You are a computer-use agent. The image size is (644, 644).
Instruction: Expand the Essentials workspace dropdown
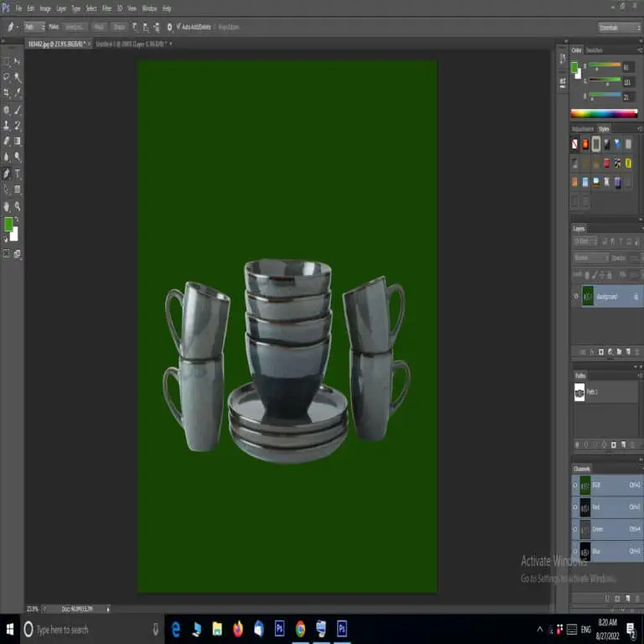click(x=620, y=28)
